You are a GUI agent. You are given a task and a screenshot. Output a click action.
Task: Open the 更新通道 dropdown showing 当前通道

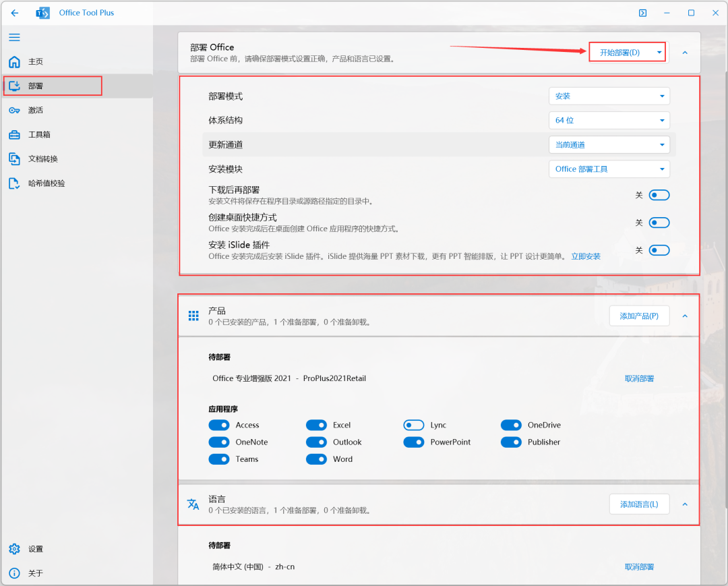coord(609,145)
